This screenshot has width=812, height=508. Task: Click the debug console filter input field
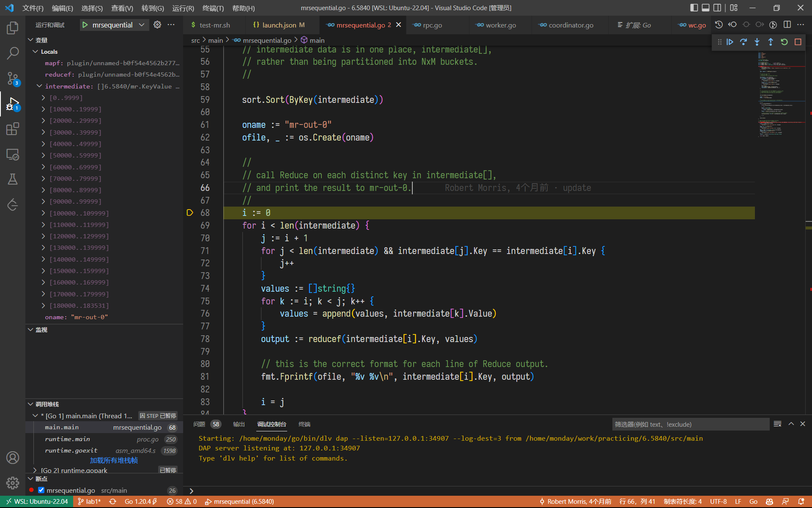pos(690,424)
